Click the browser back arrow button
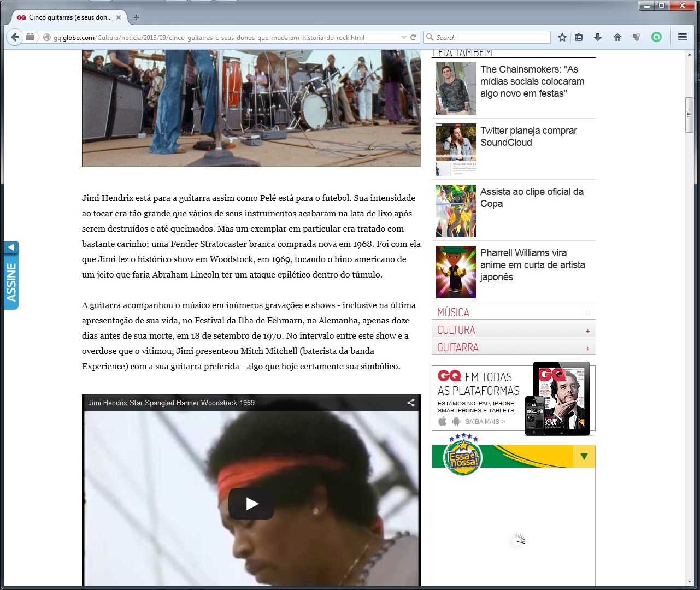The image size is (700, 590). click(x=15, y=37)
